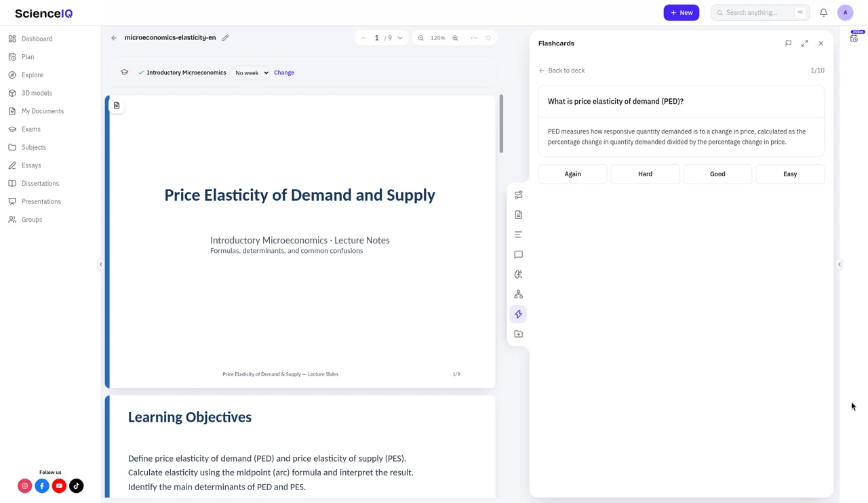
Task: Click the flashcard question about PED
Action: pyautogui.click(x=616, y=102)
